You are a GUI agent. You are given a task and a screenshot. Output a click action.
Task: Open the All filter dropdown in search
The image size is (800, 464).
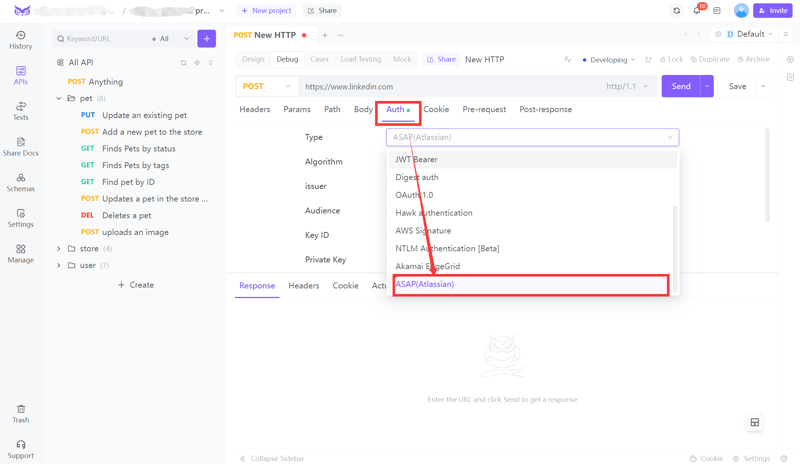pos(171,39)
